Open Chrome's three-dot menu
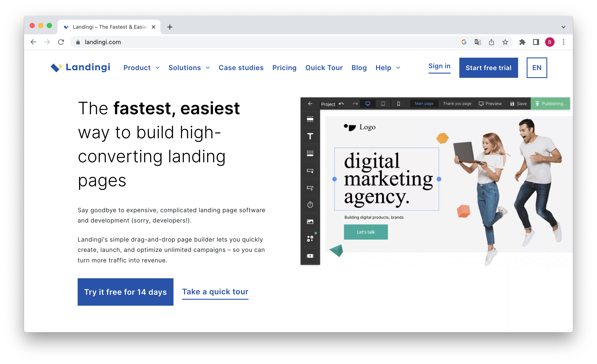 [x=563, y=42]
